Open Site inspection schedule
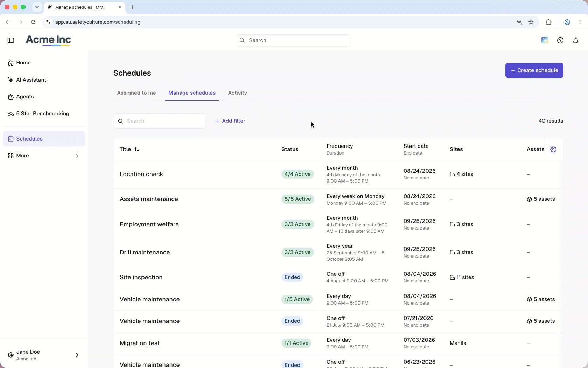This screenshot has height=368, width=588. 141,277
